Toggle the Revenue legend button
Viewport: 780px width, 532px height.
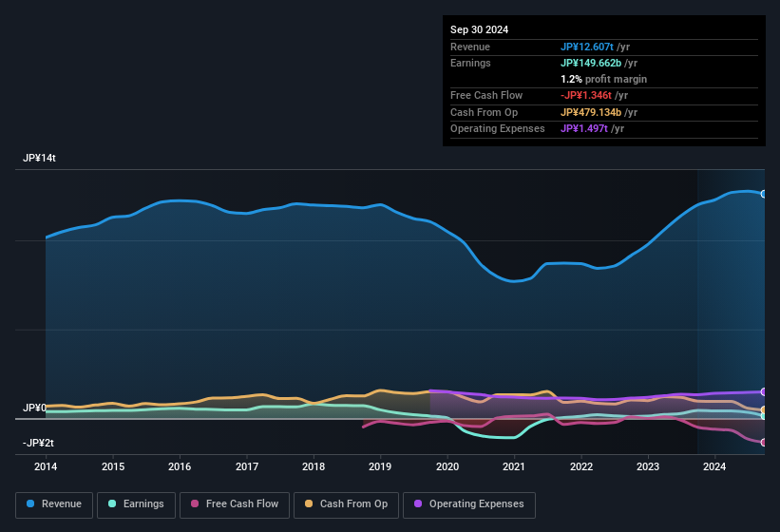pyautogui.click(x=54, y=503)
